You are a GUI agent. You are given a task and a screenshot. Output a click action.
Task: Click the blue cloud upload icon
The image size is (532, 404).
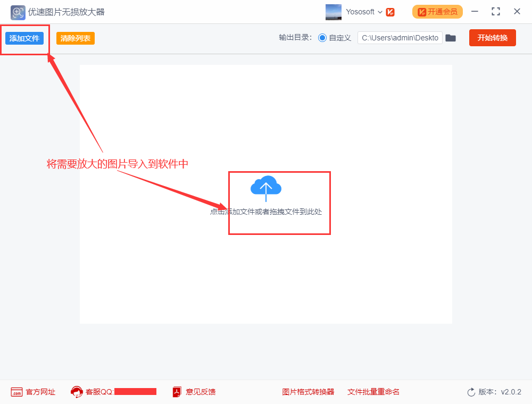266,187
